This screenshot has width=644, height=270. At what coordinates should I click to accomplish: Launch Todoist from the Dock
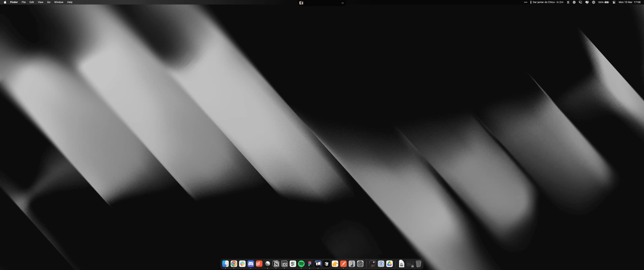(259, 263)
